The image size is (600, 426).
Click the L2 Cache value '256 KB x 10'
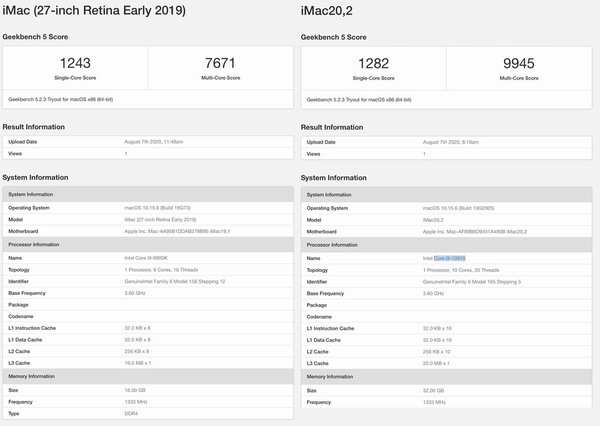[437, 352]
